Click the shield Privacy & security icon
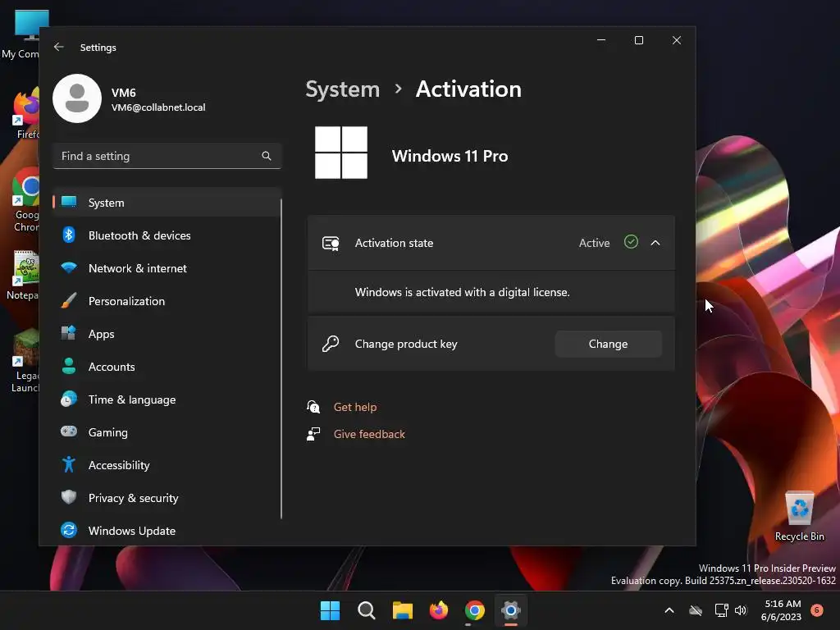The image size is (840, 630). click(69, 497)
